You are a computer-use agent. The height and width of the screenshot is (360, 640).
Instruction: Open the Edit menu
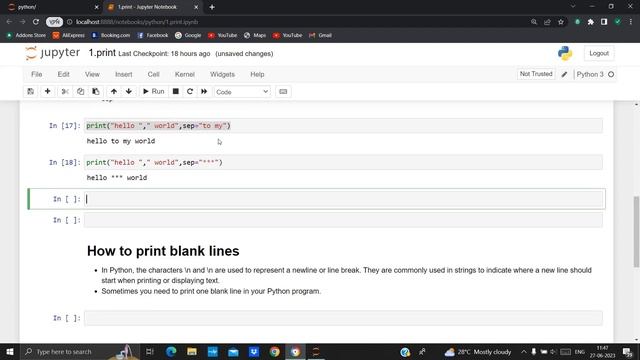pyautogui.click(x=63, y=74)
